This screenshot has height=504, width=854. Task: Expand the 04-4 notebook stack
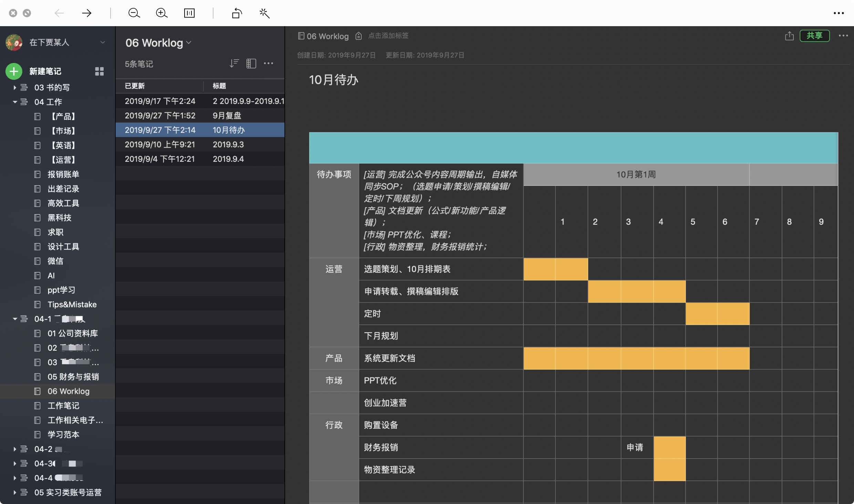pos(14,478)
